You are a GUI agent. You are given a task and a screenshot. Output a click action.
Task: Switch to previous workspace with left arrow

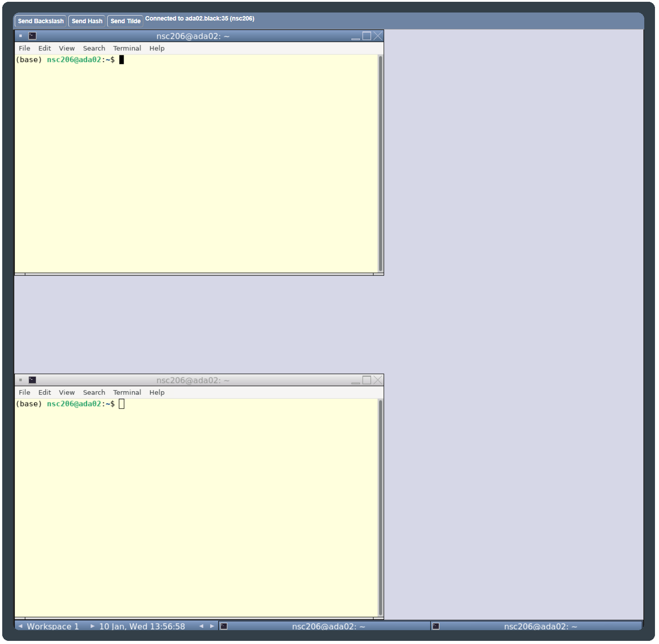[x=20, y=627]
